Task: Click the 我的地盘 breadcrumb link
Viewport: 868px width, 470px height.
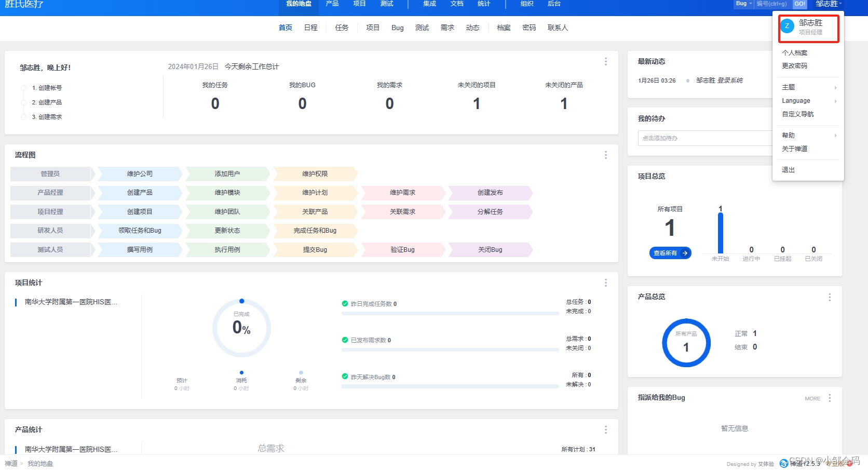Action: [x=40, y=464]
